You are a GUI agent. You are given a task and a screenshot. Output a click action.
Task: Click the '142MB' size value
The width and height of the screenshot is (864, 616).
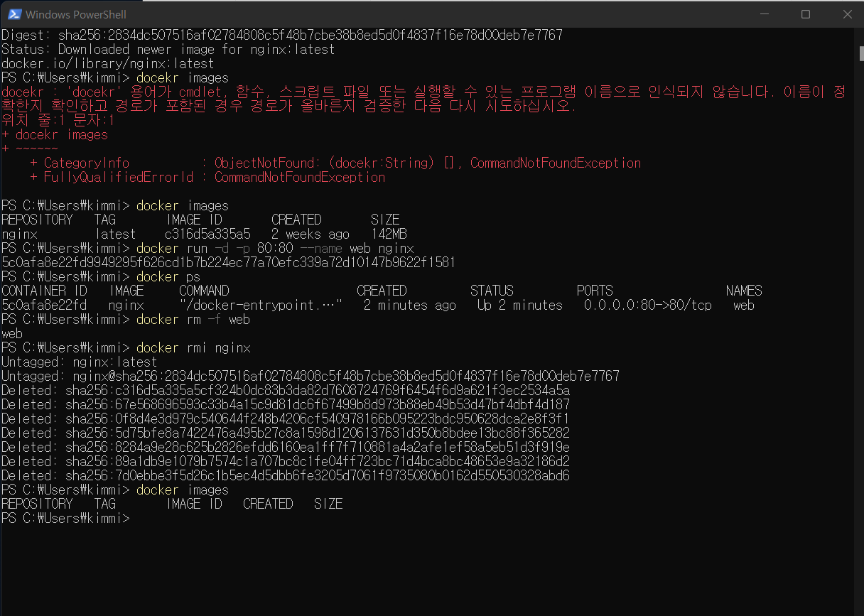coord(389,234)
